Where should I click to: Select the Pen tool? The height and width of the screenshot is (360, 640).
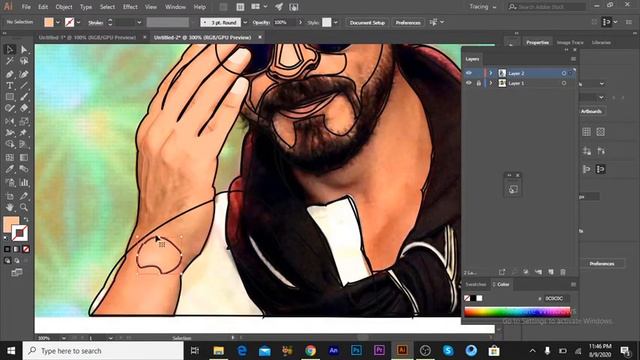pyautogui.click(x=10, y=74)
